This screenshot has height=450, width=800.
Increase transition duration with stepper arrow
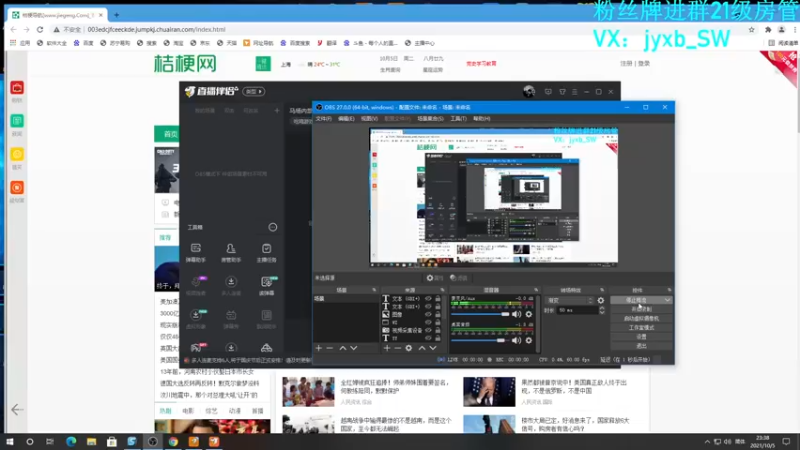click(x=602, y=308)
